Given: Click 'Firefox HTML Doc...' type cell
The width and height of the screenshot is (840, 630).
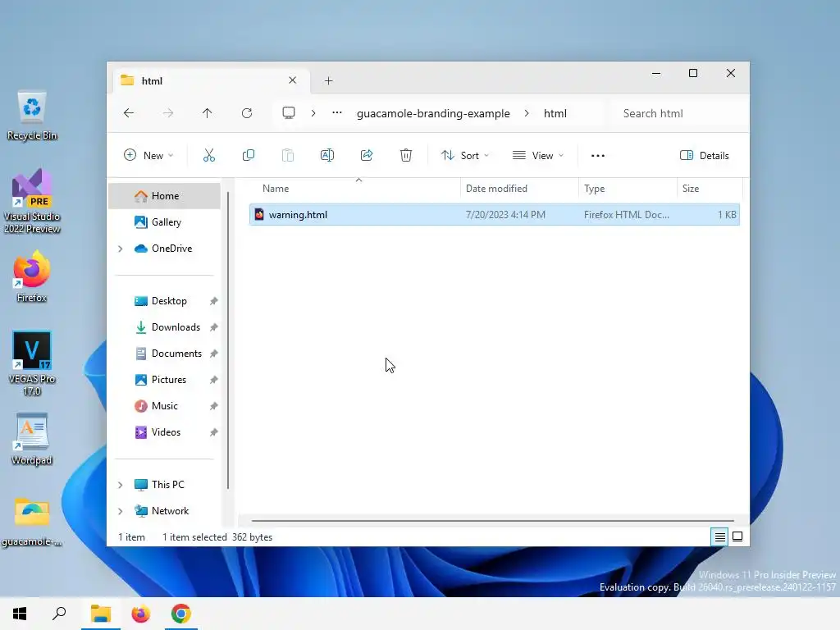Looking at the screenshot, I should 626,215.
